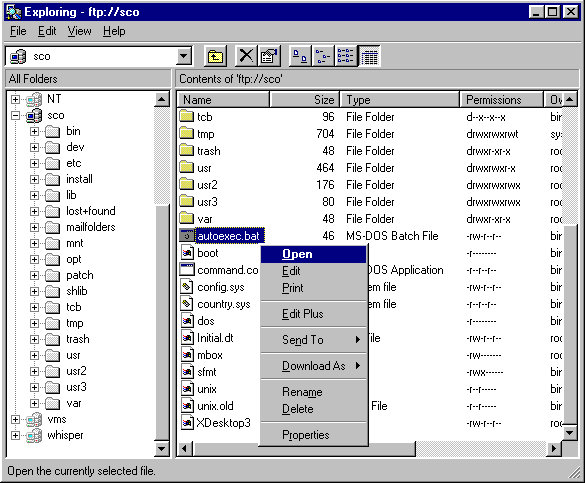This screenshot has width=585, height=483.
Task: Expand the mailfolders folder in tree
Action: [34, 228]
